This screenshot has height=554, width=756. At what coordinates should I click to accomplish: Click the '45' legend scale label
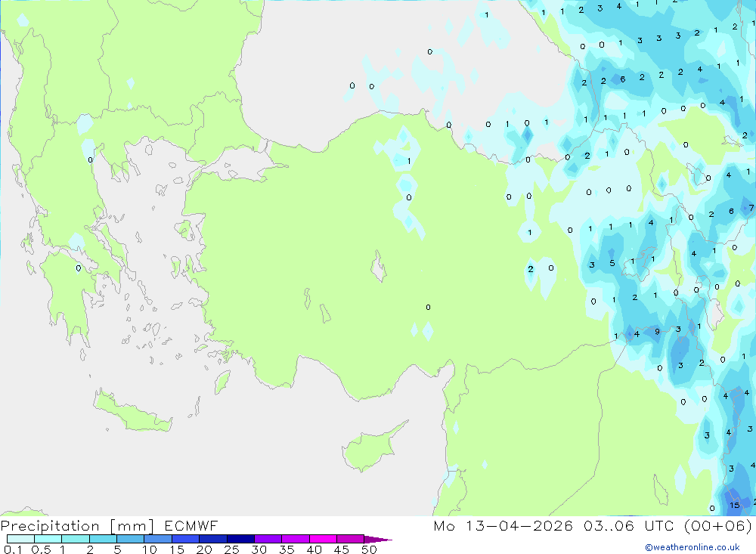click(x=342, y=549)
